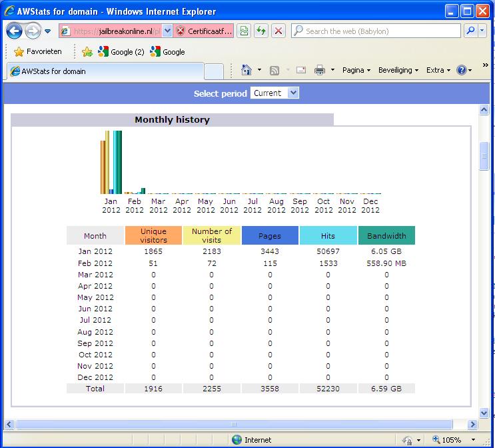Open recent pages dropdown next to Forward

pyautogui.click(x=48, y=31)
